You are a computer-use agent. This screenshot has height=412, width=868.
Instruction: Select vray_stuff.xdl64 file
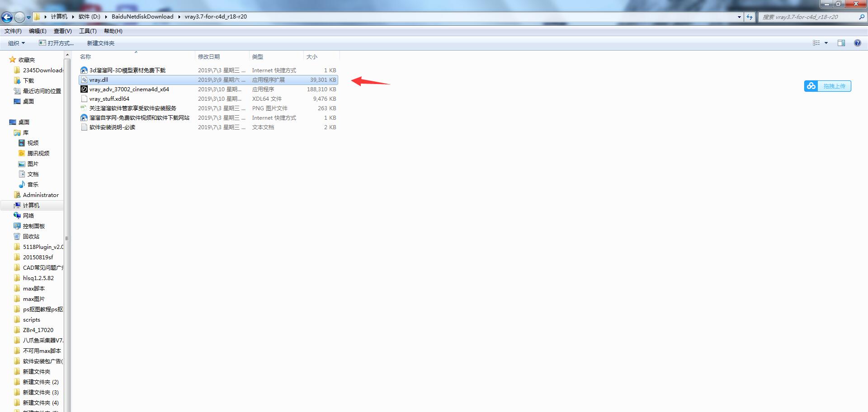(x=109, y=99)
